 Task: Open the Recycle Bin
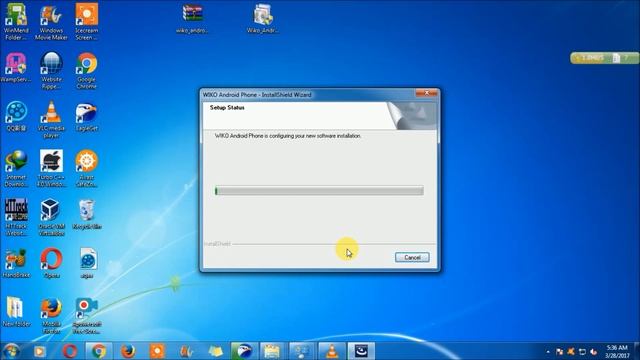(x=87, y=215)
